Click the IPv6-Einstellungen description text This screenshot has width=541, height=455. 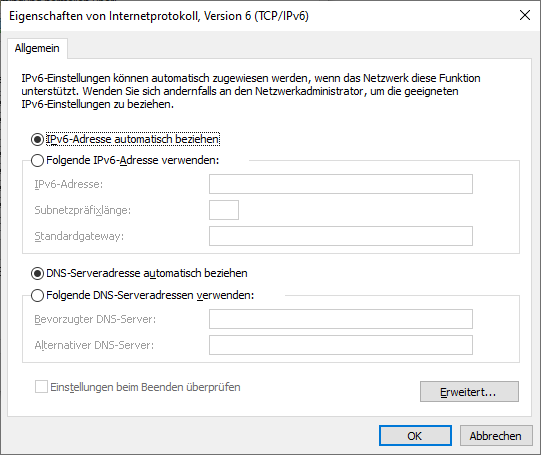tap(251, 91)
